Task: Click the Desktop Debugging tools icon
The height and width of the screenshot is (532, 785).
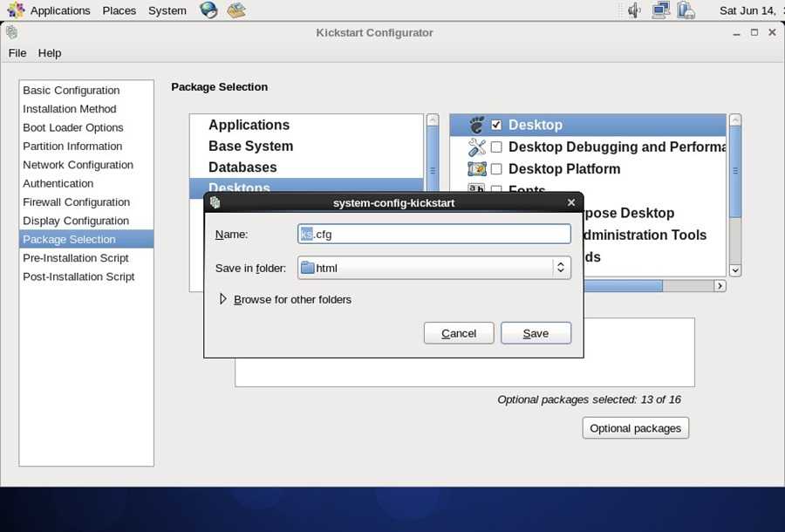Action: tap(476, 147)
